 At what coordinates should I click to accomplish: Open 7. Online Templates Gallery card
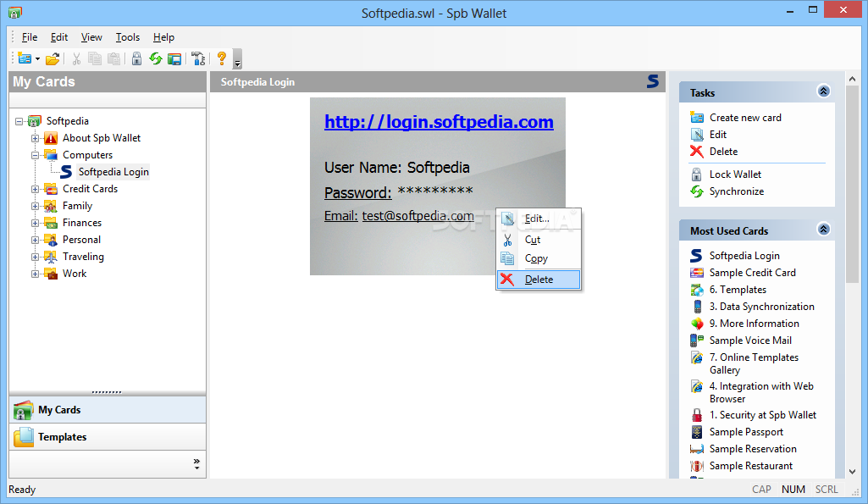click(x=754, y=364)
